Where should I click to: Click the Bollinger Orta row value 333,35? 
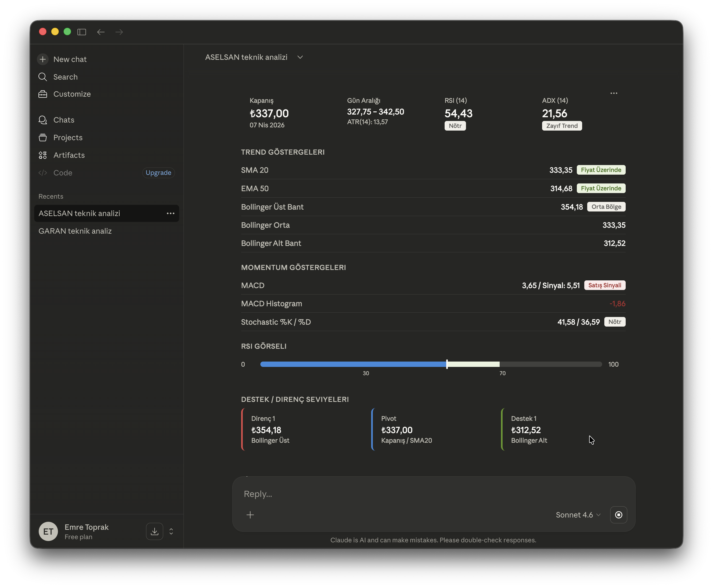pos(614,225)
